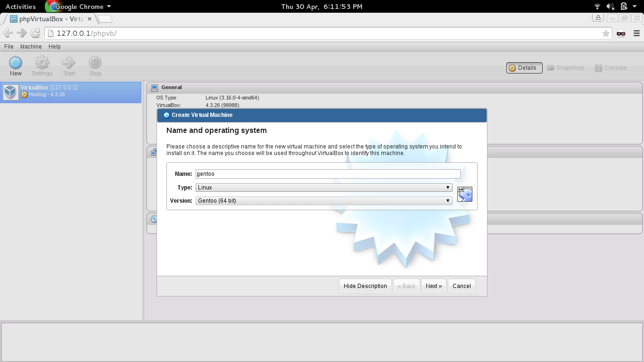The width and height of the screenshot is (644, 362).
Task: Click the 64-bit Gentoo OS icon
Action: coord(465,194)
